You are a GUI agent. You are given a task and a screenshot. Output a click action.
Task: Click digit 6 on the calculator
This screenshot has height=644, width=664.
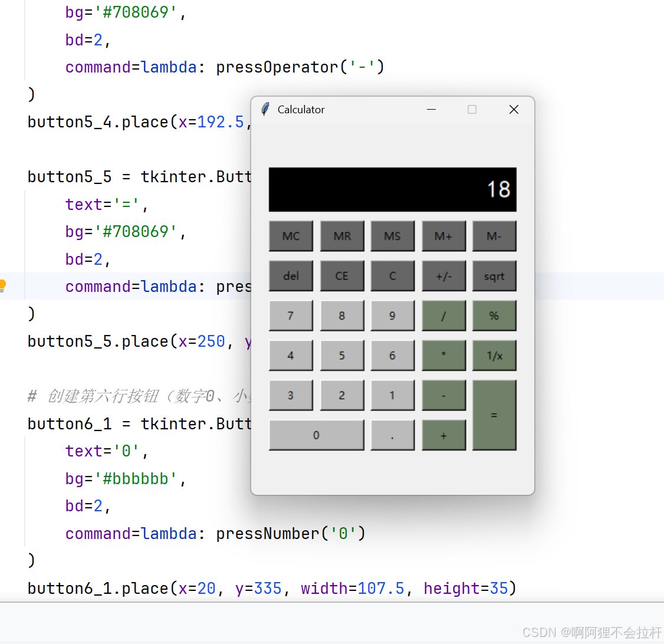coord(393,356)
